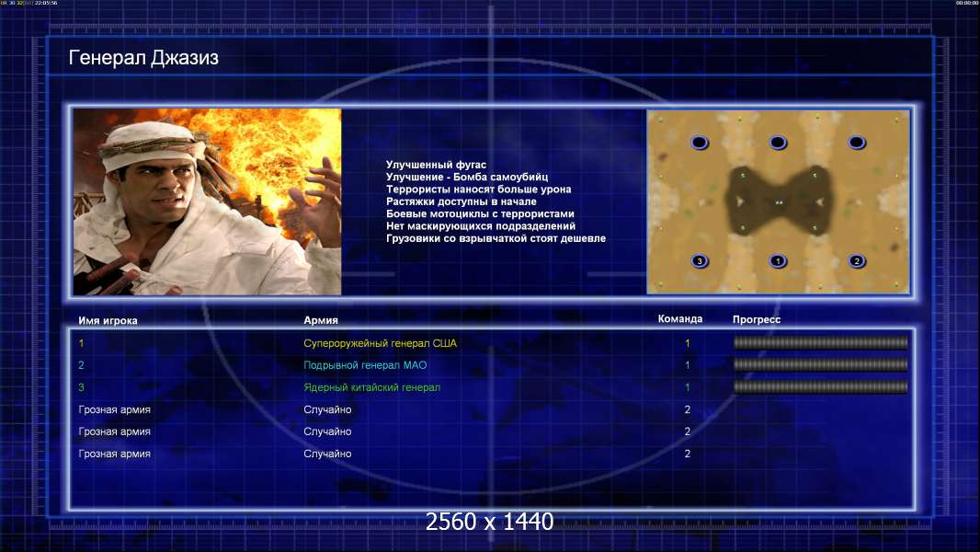980x552 pixels.
Task: Click the 'Команда' column header
Action: (680, 319)
